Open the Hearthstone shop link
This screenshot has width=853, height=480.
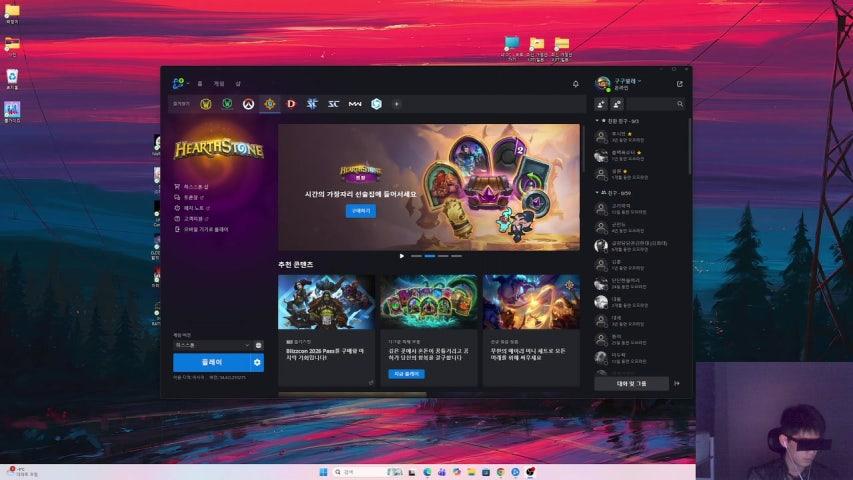tap(191, 187)
